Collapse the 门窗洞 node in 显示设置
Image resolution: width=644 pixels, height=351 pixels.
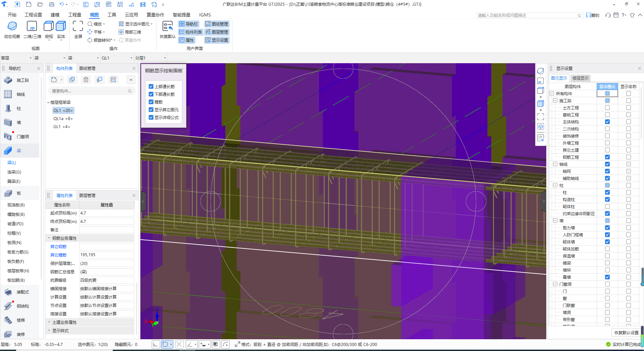coord(555,284)
